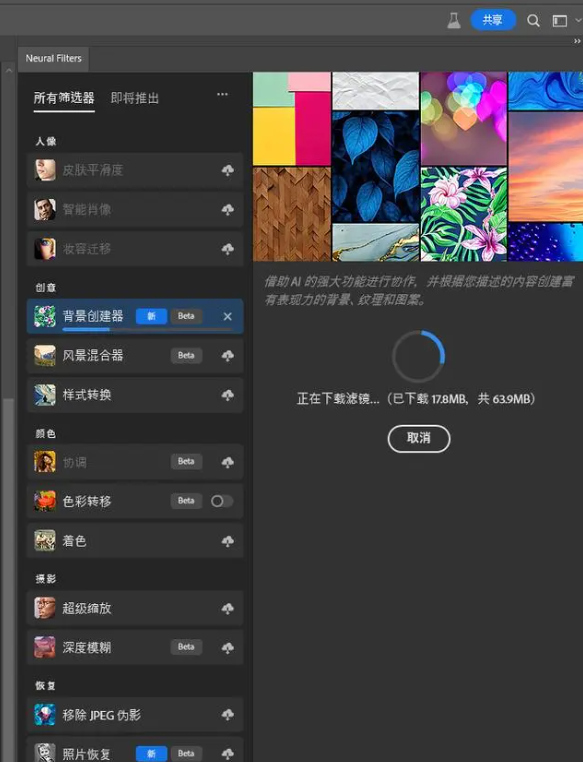Select the 深度模糊 filter name

click(x=86, y=648)
